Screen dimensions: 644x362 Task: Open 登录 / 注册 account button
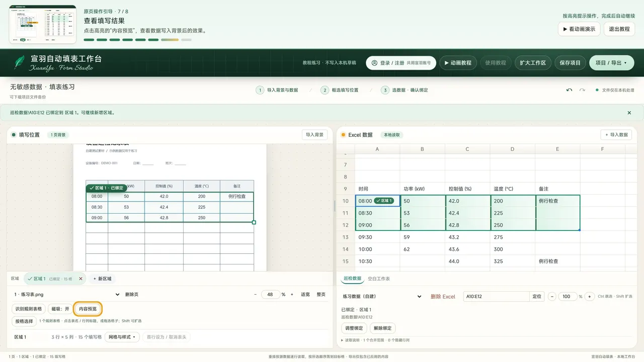401,63
